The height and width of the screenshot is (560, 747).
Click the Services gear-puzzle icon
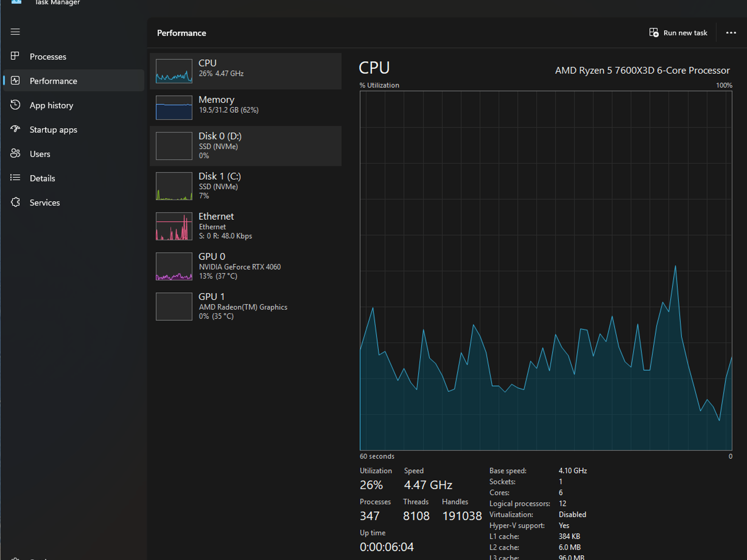coord(15,202)
